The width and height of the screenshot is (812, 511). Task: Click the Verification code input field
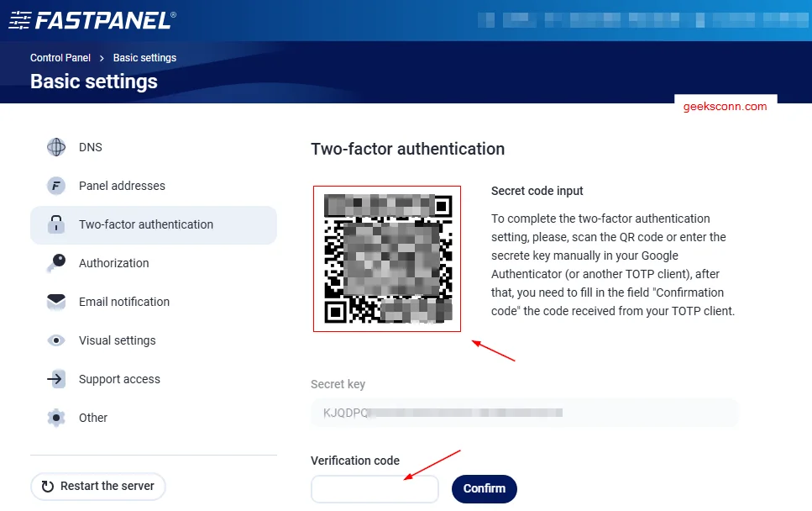(375, 488)
